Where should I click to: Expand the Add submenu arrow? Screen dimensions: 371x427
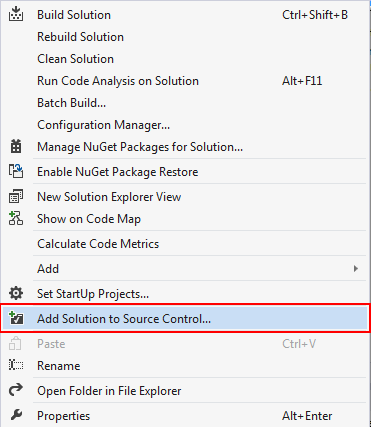pos(356,269)
